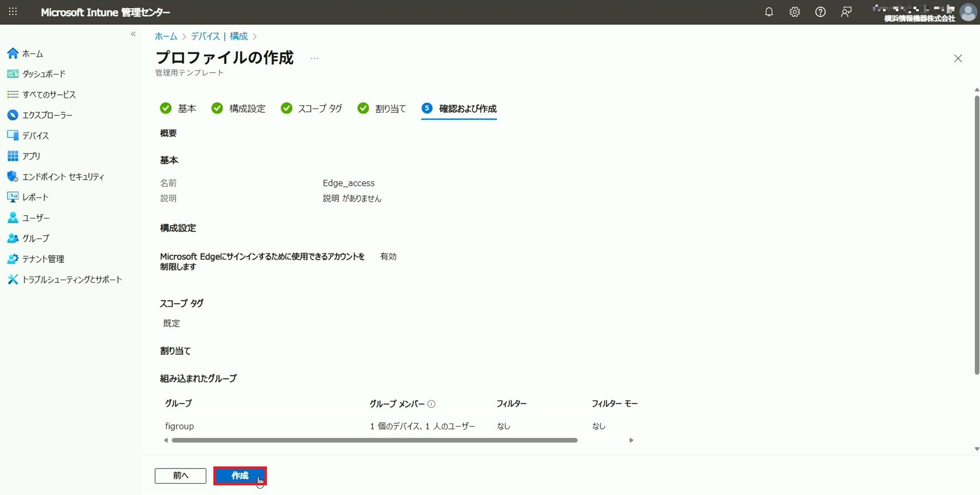Click info icon beside グループ メンバー
980x495 pixels.
[431, 404]
